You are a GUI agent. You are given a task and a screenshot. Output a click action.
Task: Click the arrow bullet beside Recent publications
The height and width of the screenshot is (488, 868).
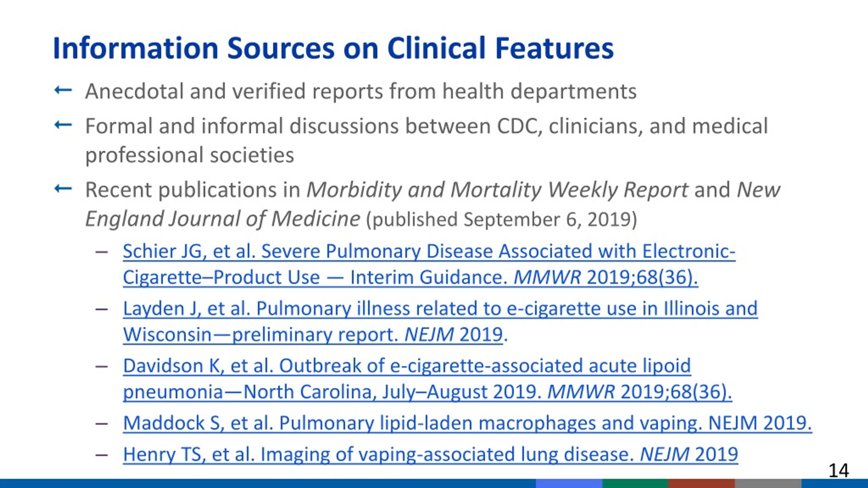tap(63, 188)
